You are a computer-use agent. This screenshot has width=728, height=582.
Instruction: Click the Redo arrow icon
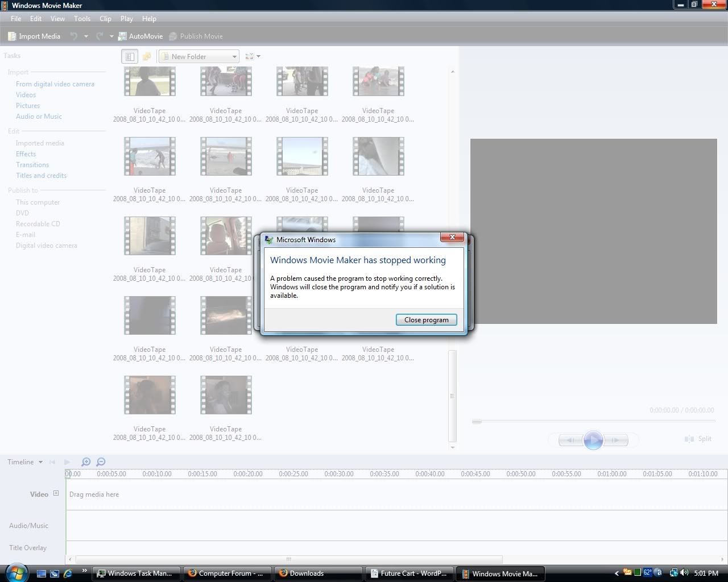pos(100,36)
